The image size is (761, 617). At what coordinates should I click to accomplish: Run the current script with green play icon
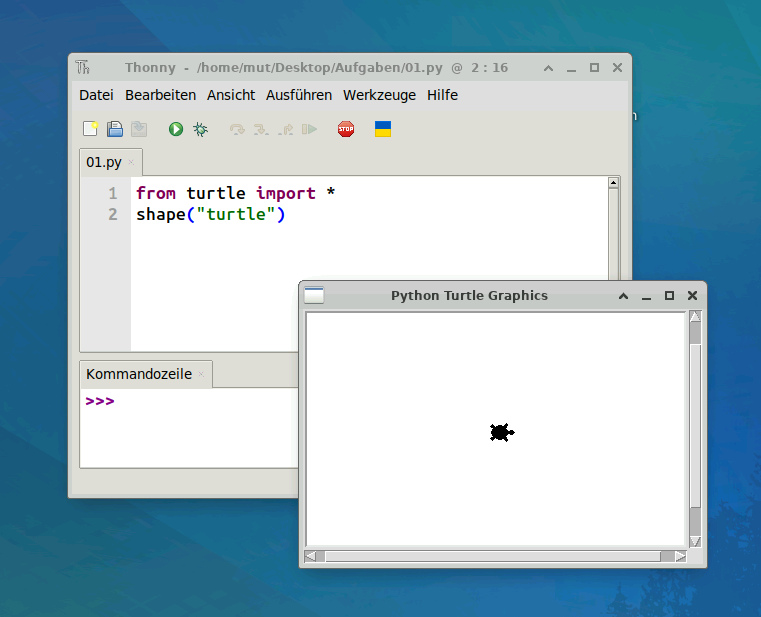176,129
